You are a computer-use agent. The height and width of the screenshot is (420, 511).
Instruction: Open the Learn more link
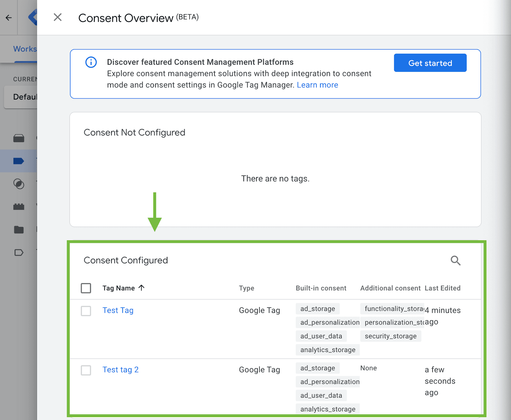(x=317, y=85)
